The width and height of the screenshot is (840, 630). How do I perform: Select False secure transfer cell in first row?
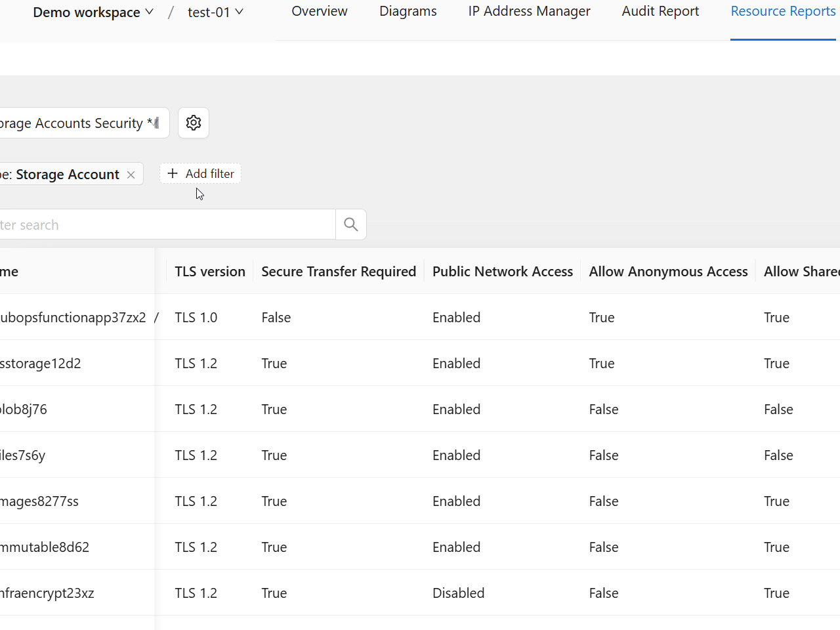(x=276, y=317)
